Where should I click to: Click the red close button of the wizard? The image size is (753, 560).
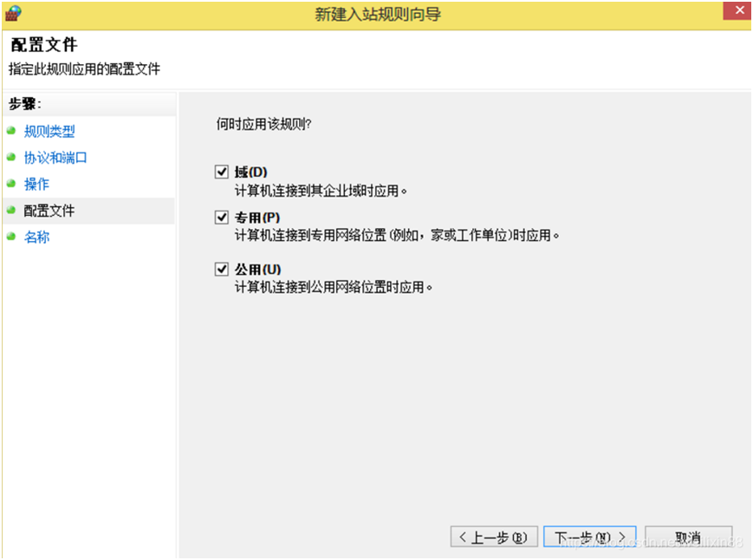[739, 10]
